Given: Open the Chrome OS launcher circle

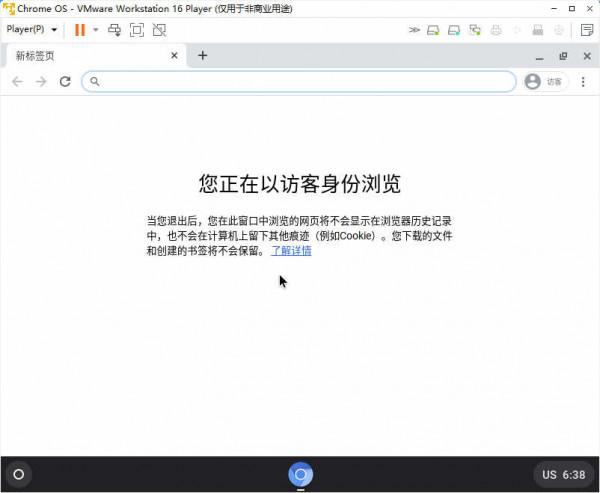Looking at the screenshot, I should [19, 475].
